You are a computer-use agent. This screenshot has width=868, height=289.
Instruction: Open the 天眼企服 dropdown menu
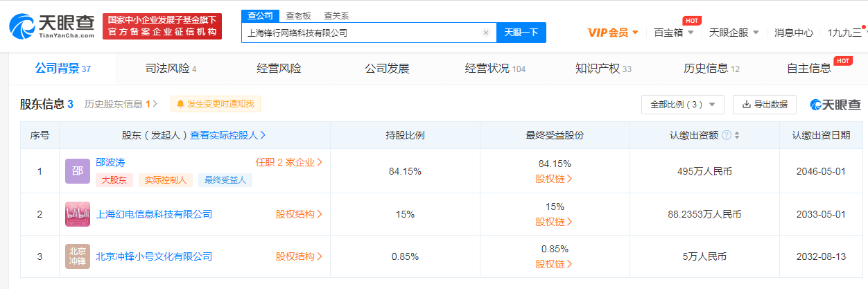[x=734, y=33]
